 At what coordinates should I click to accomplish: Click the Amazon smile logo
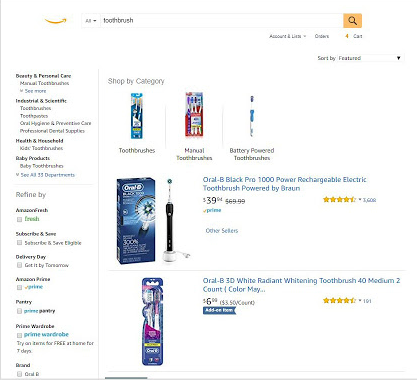56,21
